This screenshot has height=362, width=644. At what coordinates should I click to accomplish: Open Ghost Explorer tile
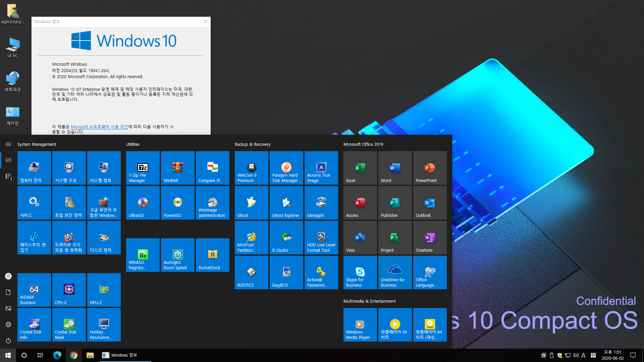(x=286, y=203)
